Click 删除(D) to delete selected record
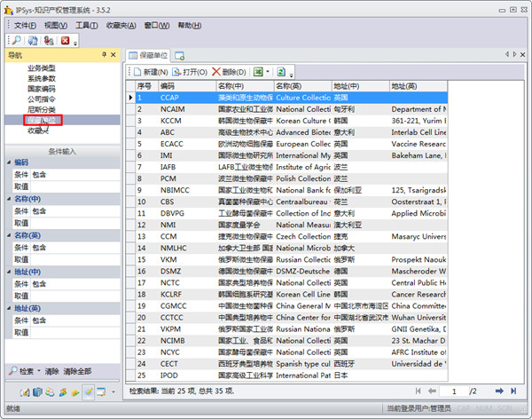Viewport: 532px width, 419px height. (x=229, y=72)
